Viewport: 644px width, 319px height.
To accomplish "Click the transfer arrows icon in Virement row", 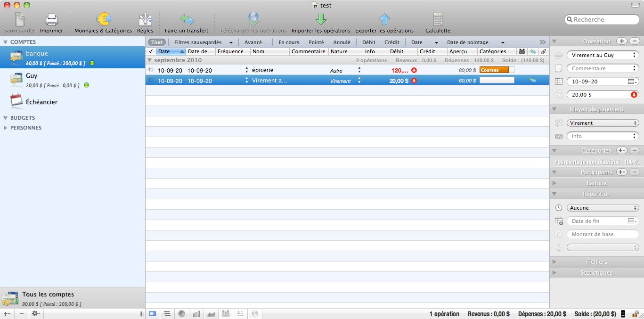I will point(532,81).
